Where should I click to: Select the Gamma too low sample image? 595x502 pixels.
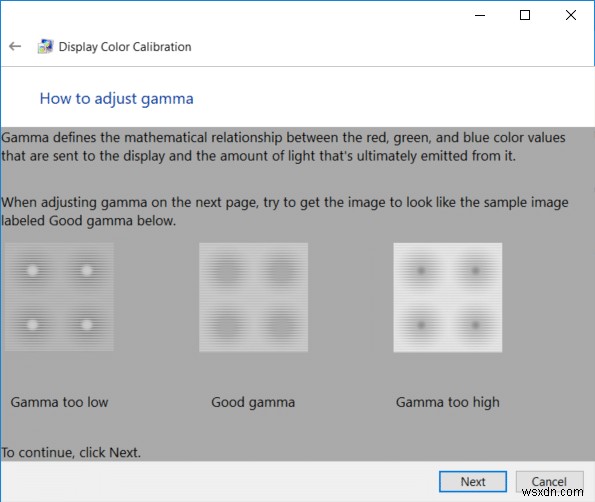pyautogui.click(x=59, y=297)
